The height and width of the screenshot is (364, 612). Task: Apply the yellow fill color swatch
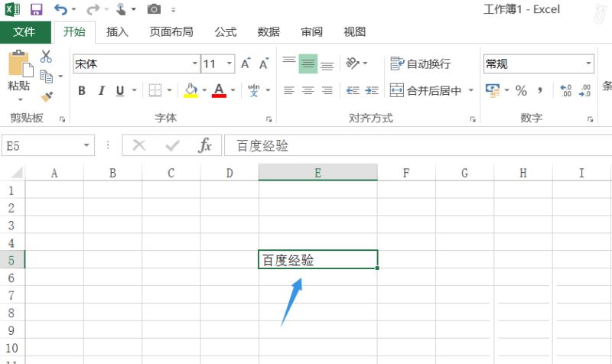click(x=191, y=91)
